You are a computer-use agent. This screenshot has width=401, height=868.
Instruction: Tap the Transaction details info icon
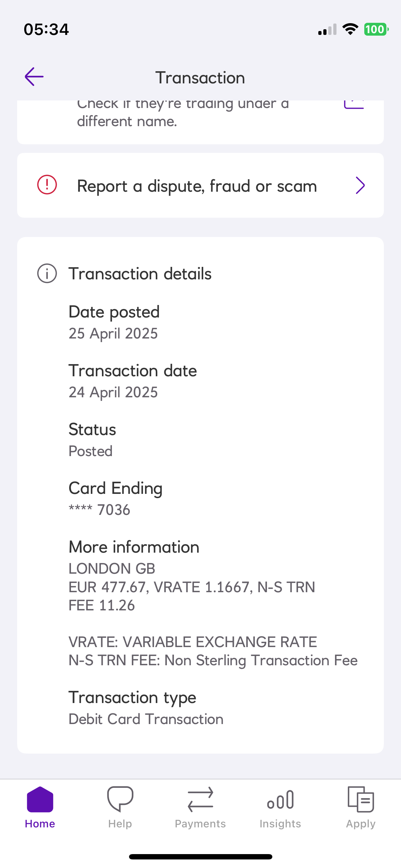[47, 274]
